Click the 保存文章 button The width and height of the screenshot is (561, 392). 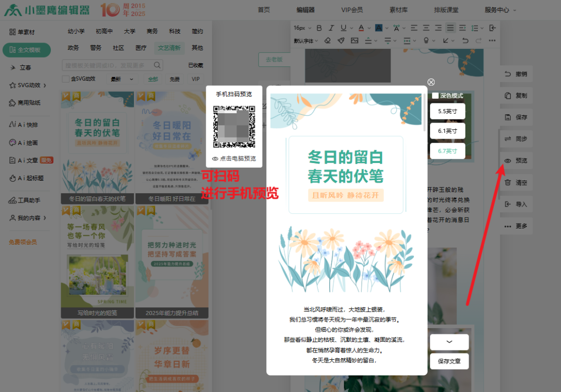coord(449,361)
